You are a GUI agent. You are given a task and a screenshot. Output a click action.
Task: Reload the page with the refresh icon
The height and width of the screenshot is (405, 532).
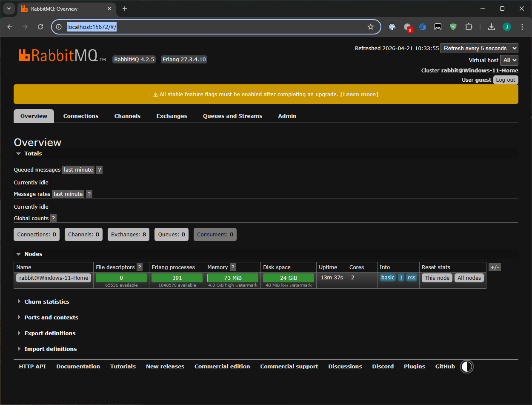click(40, 27)
